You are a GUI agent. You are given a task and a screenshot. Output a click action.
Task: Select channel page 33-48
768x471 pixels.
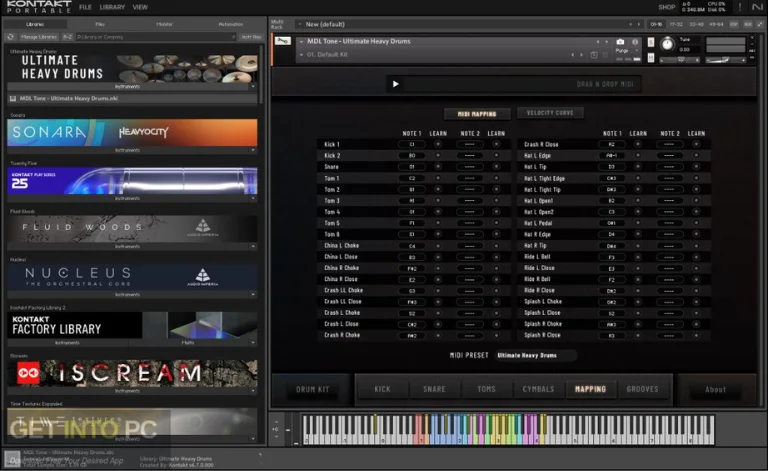pyautogui.click(x=696, y=24)
